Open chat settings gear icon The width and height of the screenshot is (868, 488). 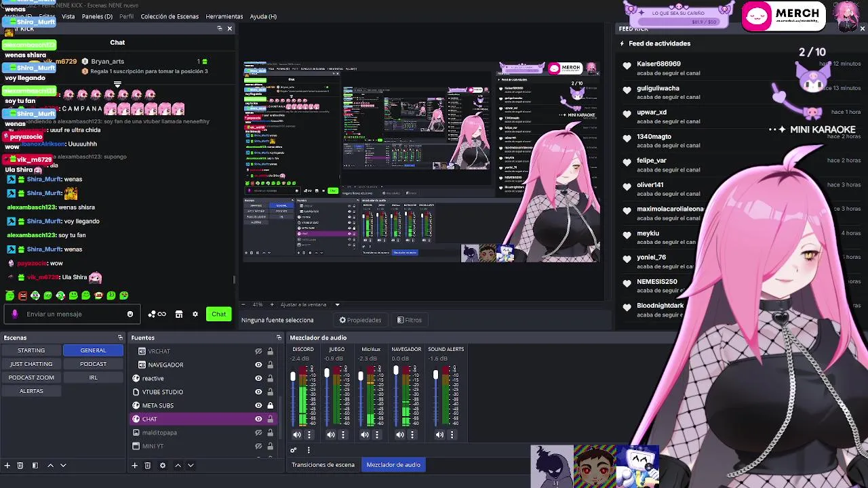(195, 314)
